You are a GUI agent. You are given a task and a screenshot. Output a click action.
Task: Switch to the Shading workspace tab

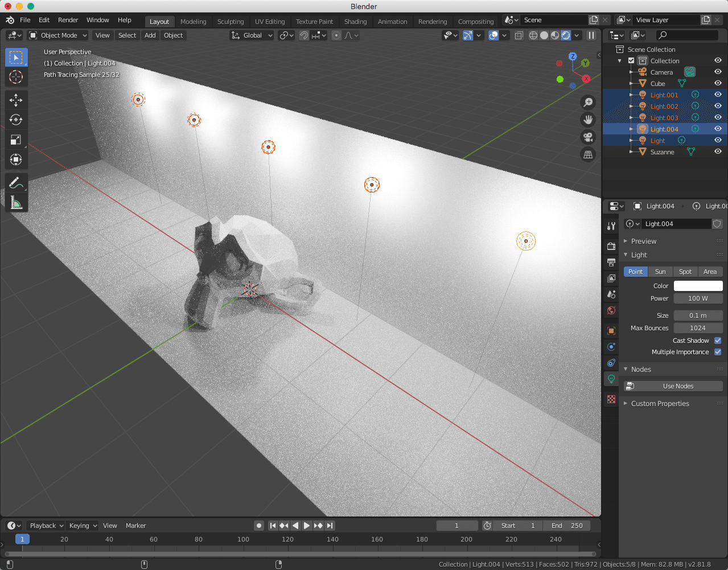(x=355, y=22)
